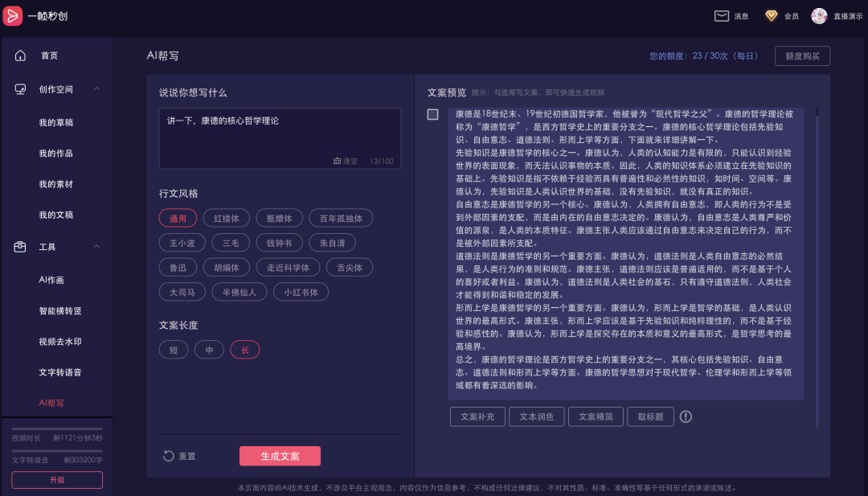Click the 一帧秒创 logo icon
This screenshot has width=868, height=496.
tap(12, 15)
